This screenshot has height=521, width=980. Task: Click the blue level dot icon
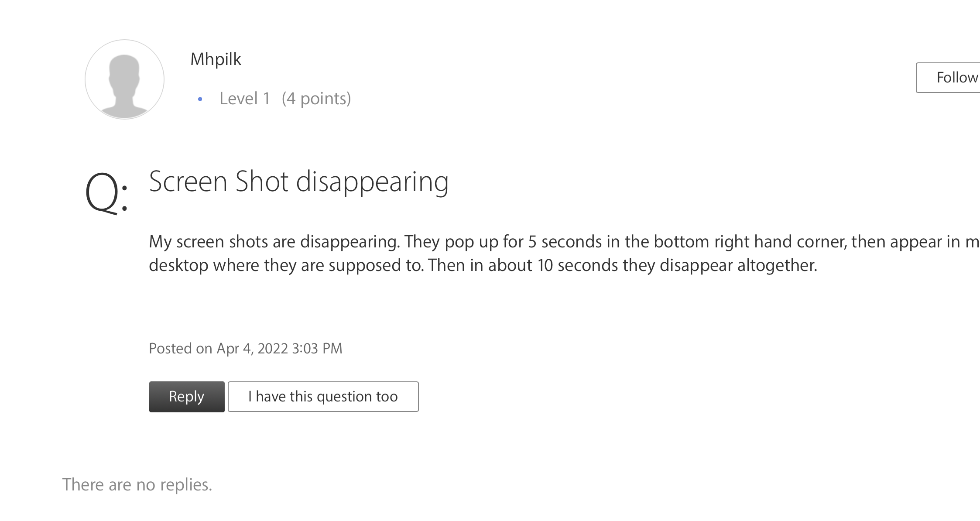tap(200, 99)
